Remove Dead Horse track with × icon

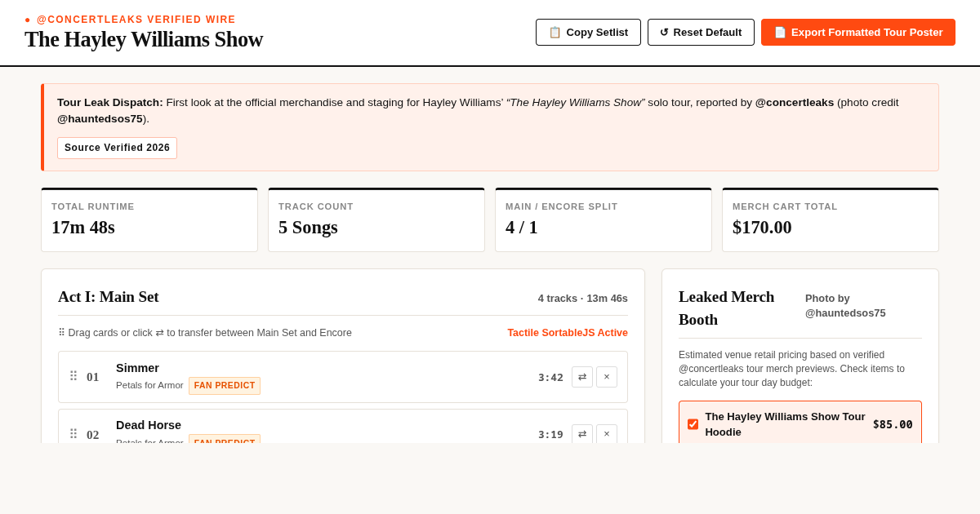click(607, 435)
